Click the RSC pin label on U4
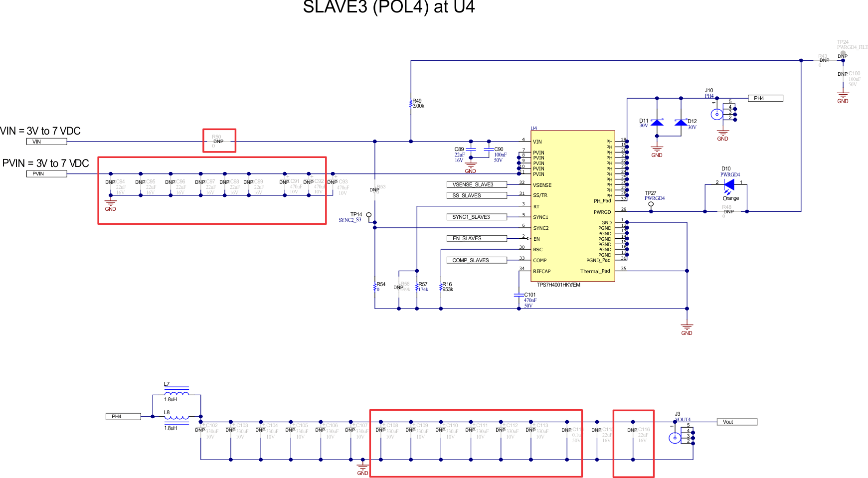This screenshot has height=478, width=868. pos(538,250)
